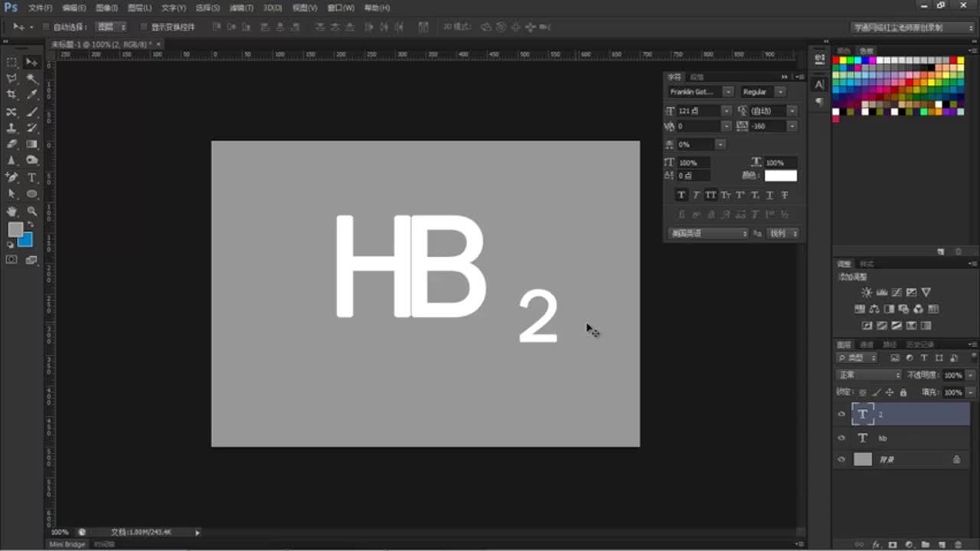Enable the 自动选择 auto-select checkbox

point(46,27)
